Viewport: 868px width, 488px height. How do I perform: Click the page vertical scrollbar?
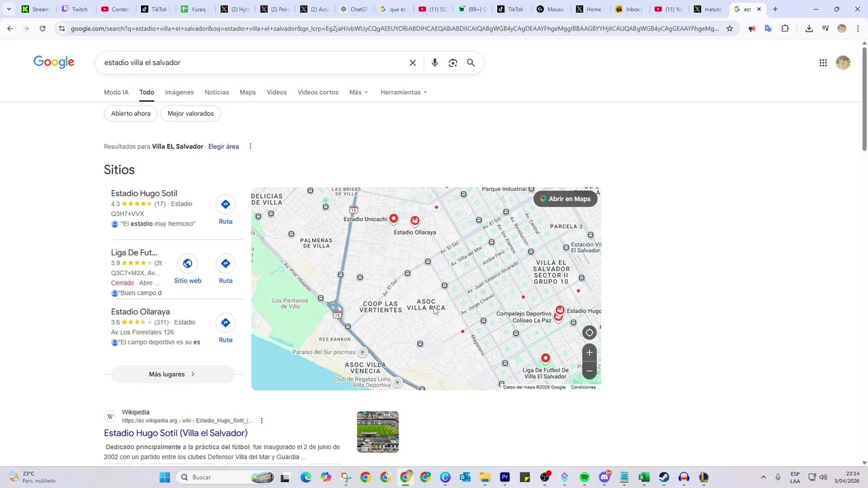pos(864,98)
